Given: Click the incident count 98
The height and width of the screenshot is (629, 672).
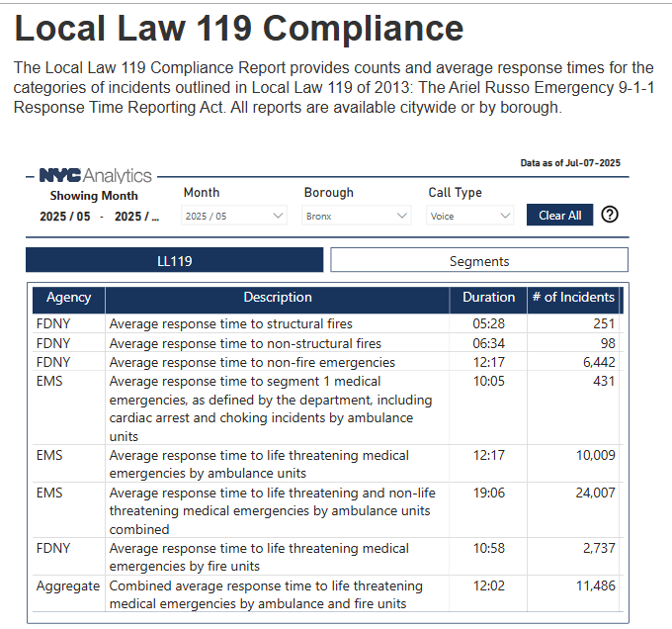Looking at the screenshot, I should point(608,343).
